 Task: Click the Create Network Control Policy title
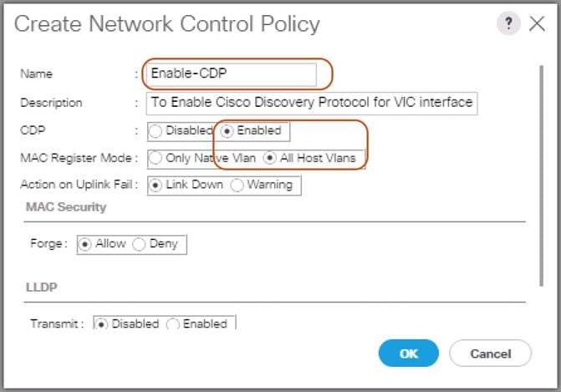pos(167,23)
